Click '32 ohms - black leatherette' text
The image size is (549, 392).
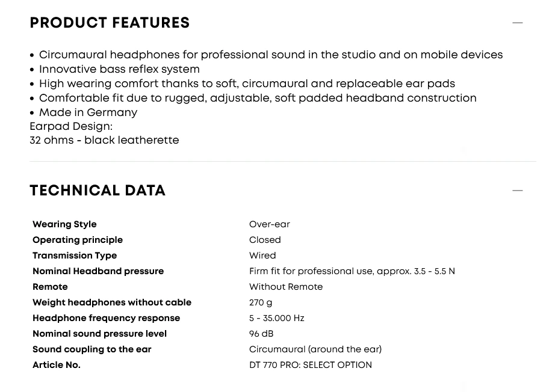[104, 140]
